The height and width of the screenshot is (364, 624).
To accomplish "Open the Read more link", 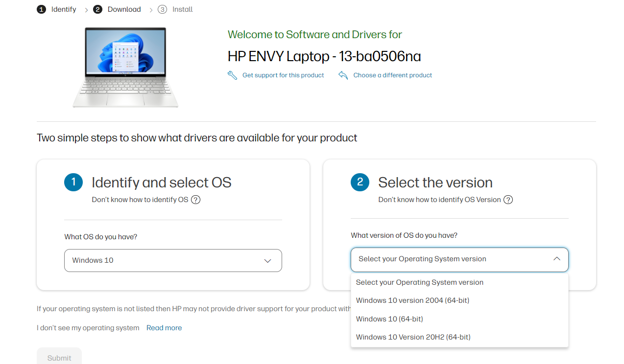I will click(x=164, y=328).
